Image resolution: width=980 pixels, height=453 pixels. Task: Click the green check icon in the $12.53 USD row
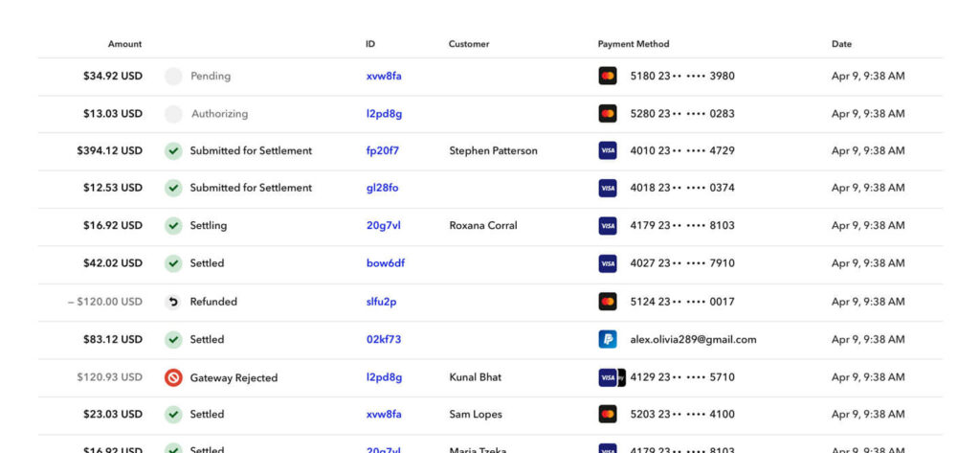click(173, 188)
